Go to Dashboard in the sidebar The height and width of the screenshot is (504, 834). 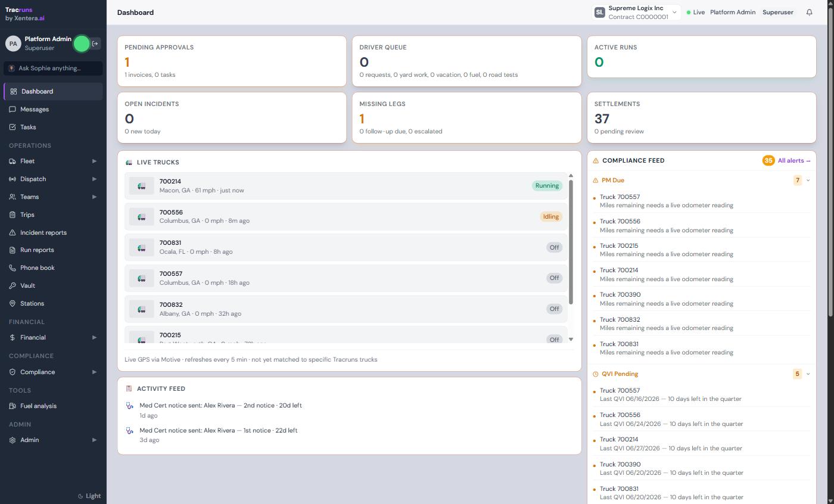point(53,92)
